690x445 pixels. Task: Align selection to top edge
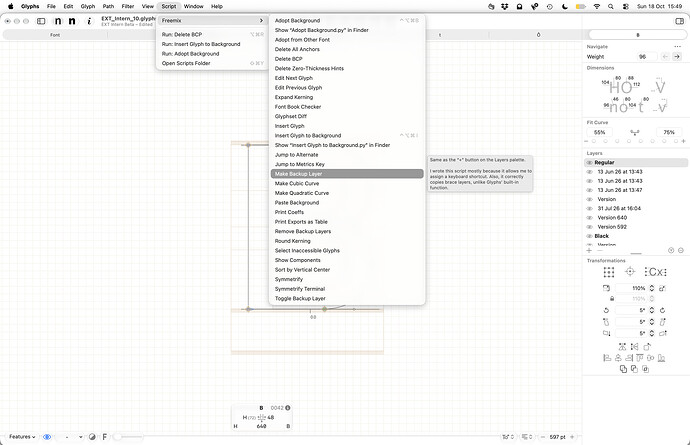click(x=639, y=358)
